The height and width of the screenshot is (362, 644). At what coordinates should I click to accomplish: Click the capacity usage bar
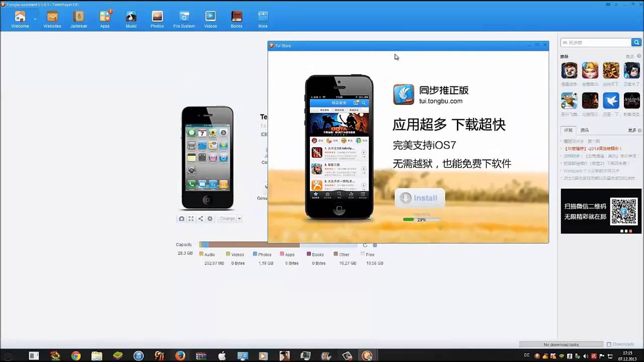(279, 245)
